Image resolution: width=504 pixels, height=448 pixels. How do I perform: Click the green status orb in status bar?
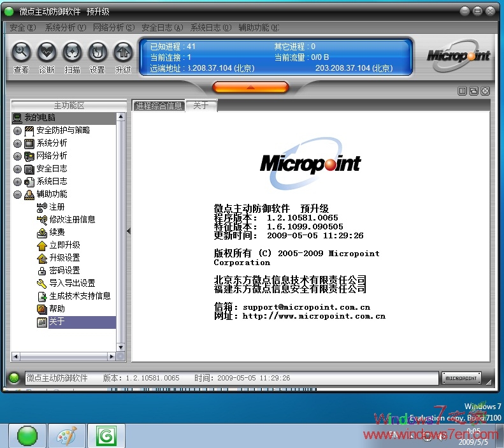pyautogui.click(x=14, y=378)
